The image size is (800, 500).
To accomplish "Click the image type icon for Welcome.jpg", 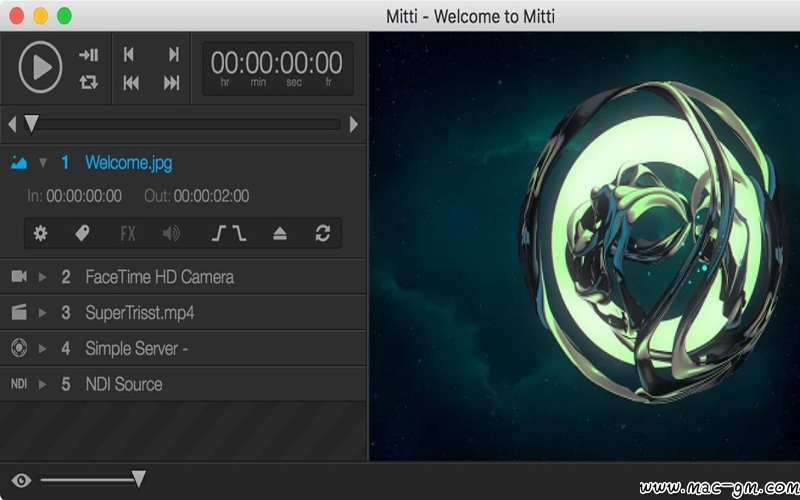I will [x=19, y=163].
